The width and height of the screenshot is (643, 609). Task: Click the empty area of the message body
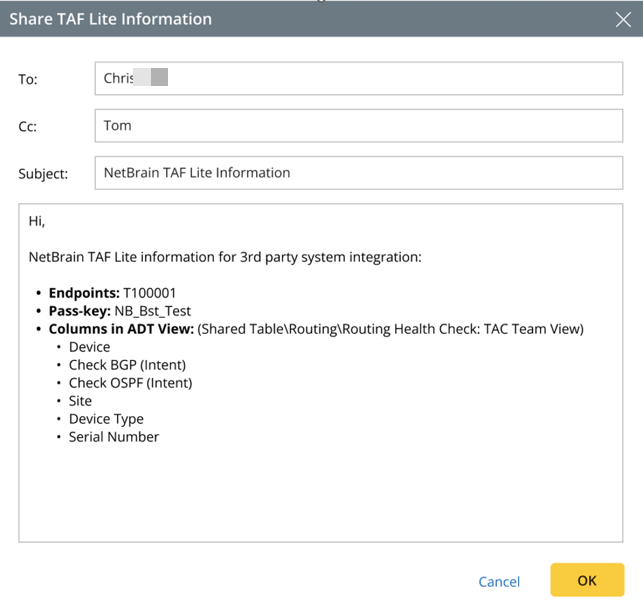[320, 495]
